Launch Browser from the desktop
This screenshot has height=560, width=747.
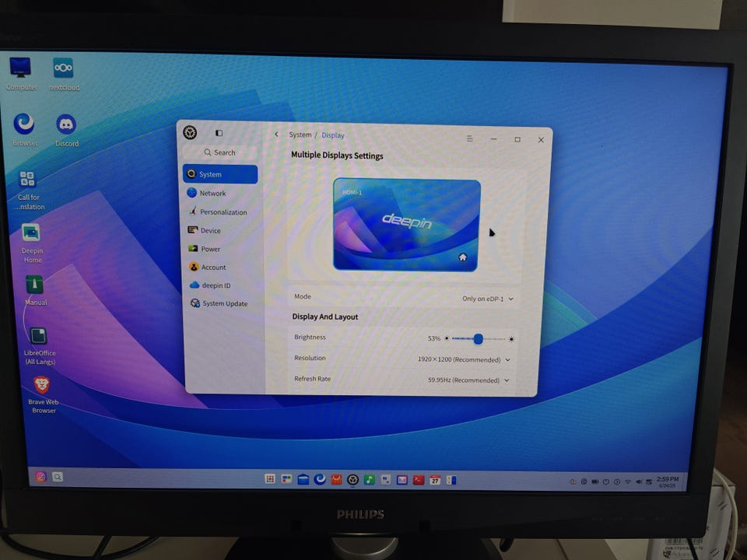point(24,129)
